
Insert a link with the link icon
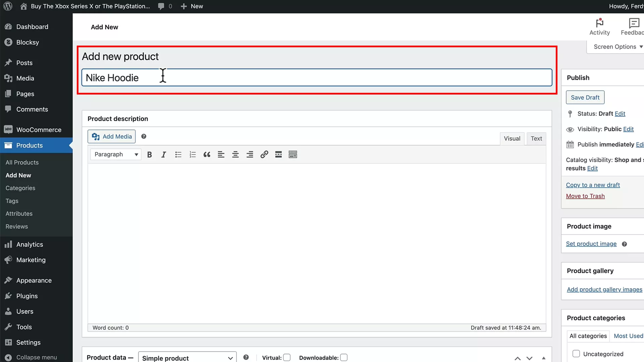264,154
